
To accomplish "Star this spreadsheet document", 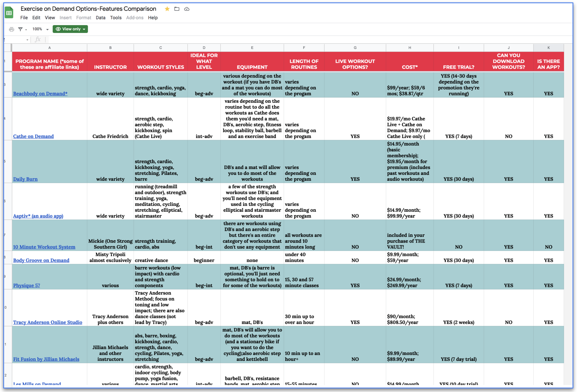I will click(x=167, y=9).
